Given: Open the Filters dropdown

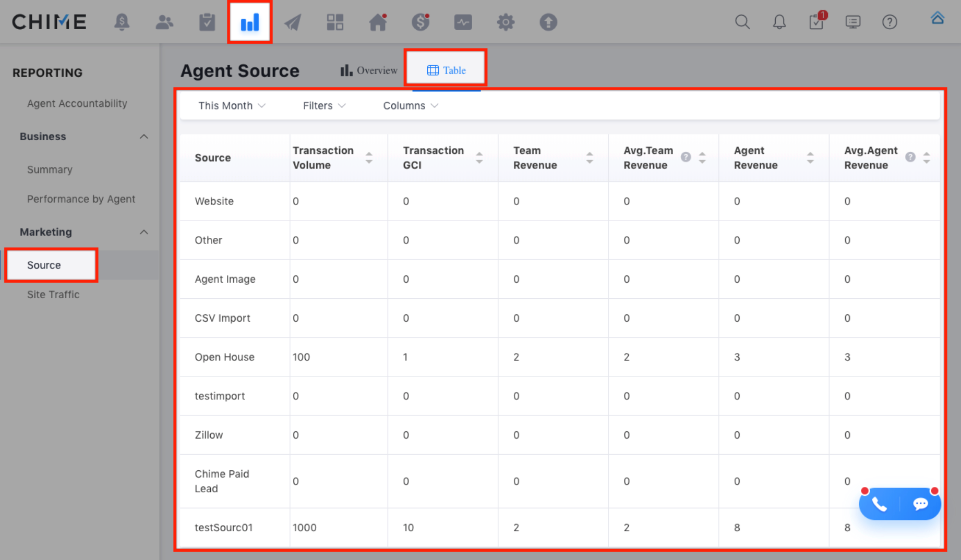Looking at the screenshot, I should pos(325,106).
